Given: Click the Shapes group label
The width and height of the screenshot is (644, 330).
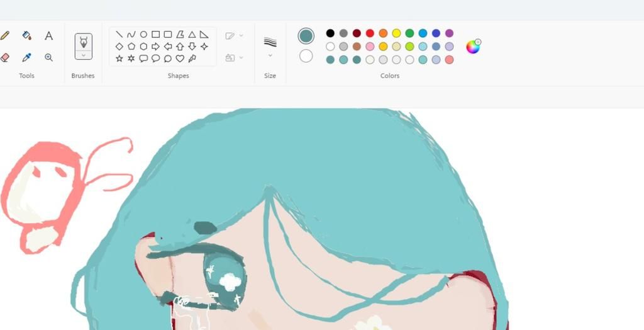Looking at the screenshot, I should tap(178, 76).
